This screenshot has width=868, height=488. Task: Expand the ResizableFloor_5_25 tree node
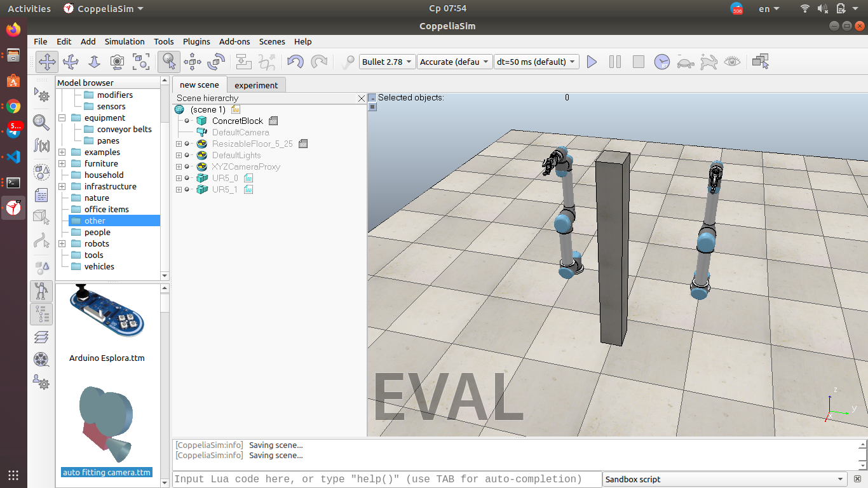(179, 144)
